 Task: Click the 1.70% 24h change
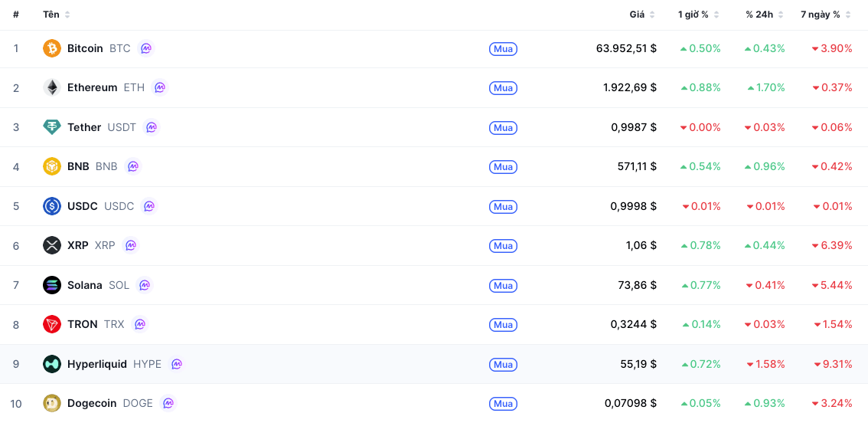click(x=766, y=87)
